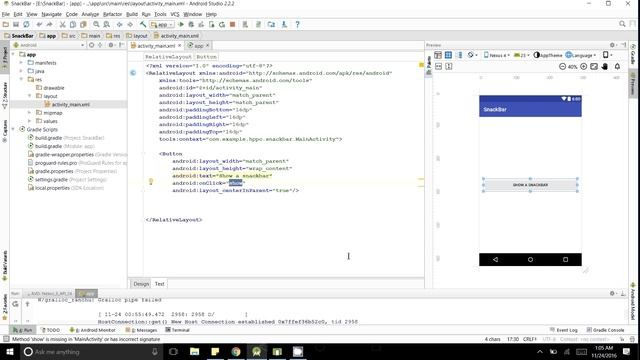Click the Undo arrow in toolbar
The width and height of the screenshot is (640, 360).
39,24
